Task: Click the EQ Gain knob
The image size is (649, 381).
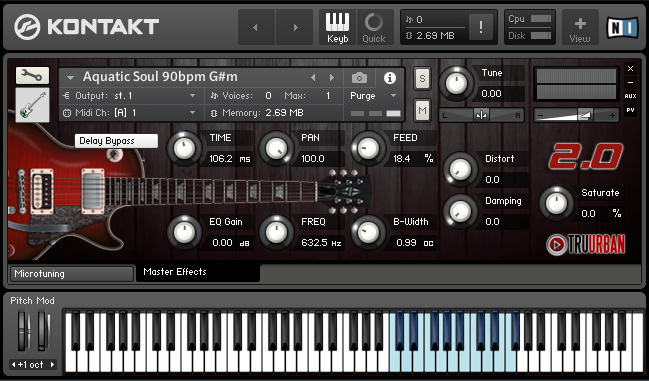Action: [x=184, y=232]
